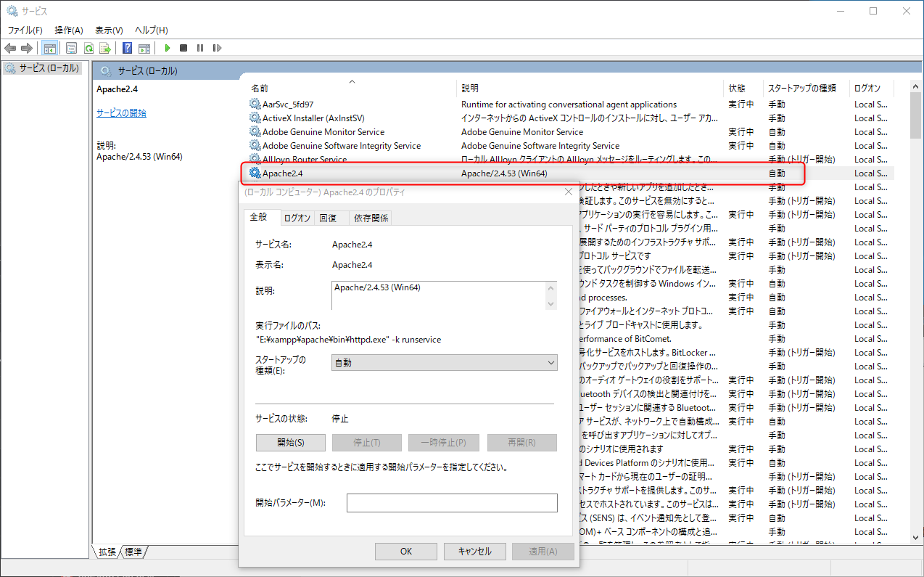924x577 pixels.
Task: Click the services list vertical scrollbar thumb
Action: point(917,115)
